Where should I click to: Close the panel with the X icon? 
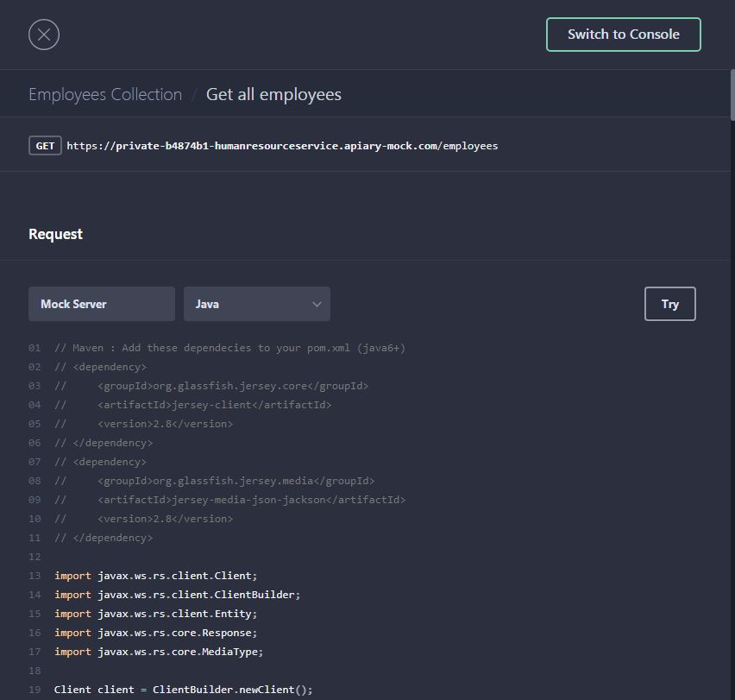(44, 35)
